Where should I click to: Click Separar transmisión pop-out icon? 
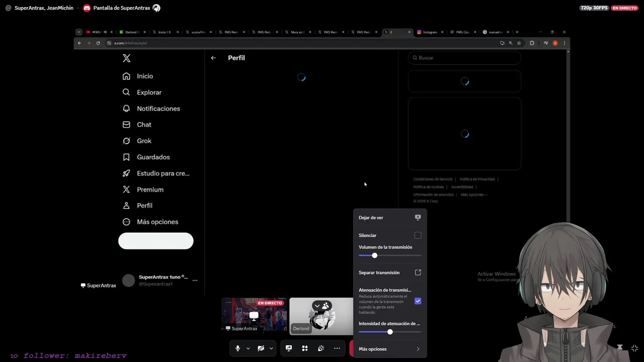(x=418, y=273)
